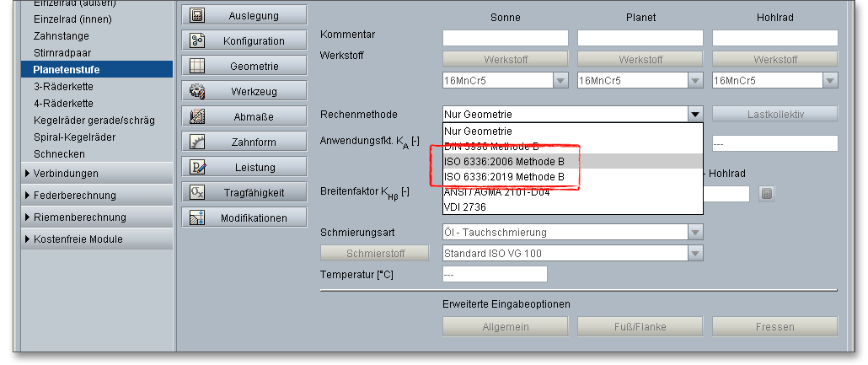Click the Temperatur input field
This screenshot has width=868, height=365.
click(x=495, y=274)
